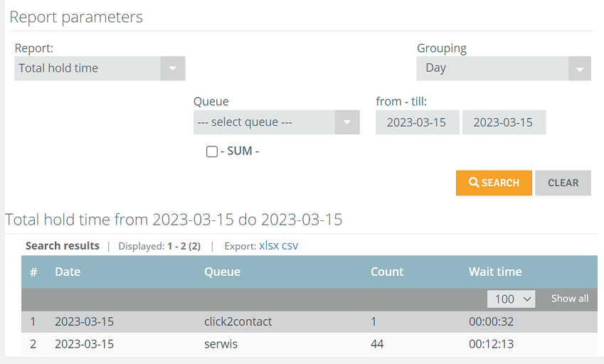
Task: Sort by the Count column header
Action: [387, 272]
